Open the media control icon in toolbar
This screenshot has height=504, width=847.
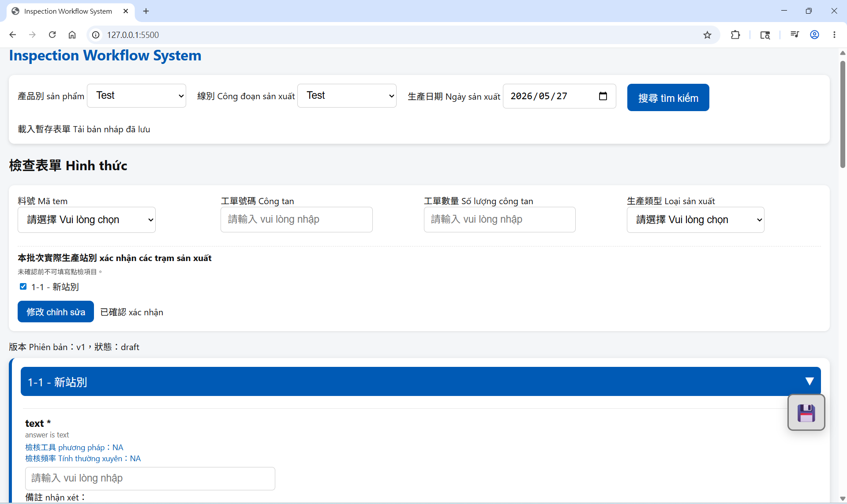pyautogui.click(x=795, y=35)
